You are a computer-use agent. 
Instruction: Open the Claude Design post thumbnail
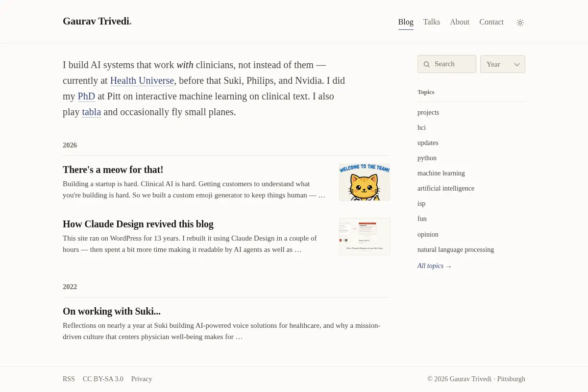(x=365, y=237)
